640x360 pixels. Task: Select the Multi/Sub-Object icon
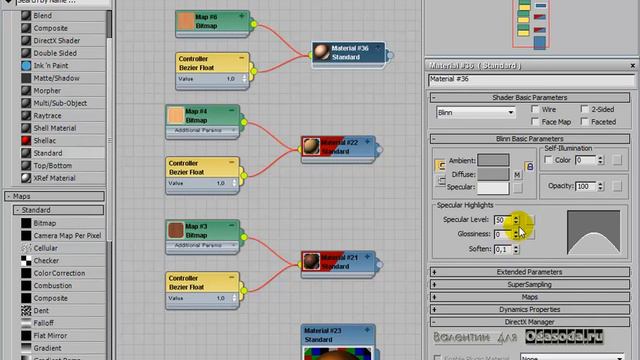click(26, 103)
